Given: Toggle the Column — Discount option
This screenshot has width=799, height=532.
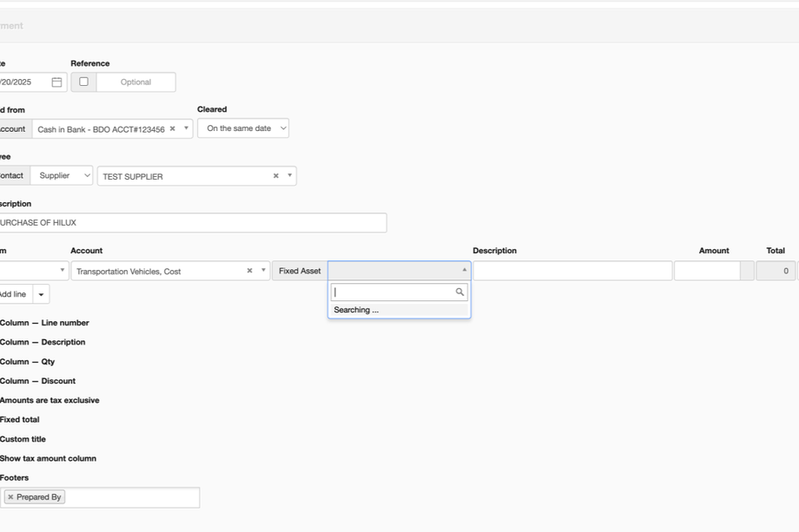Looking at the screenshot, I should [38, 381].
